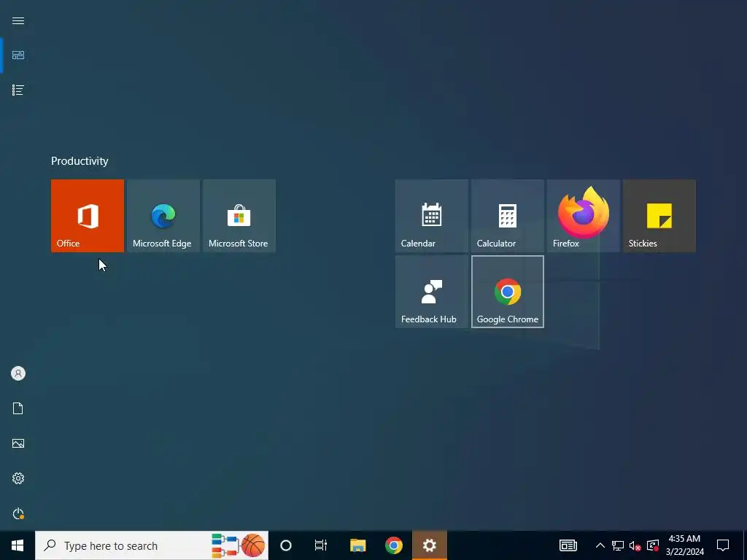Open the Action Center notifications
The width and height of the screenshot is (747, 560).
[723, 545]
